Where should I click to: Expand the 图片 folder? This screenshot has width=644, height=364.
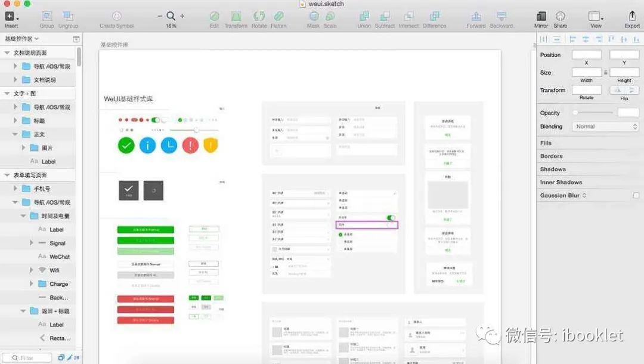(x=23, y=148)
